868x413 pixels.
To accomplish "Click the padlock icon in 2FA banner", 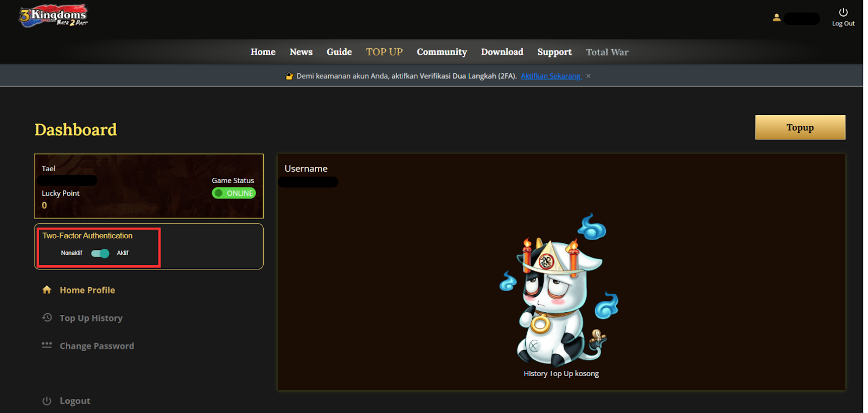I will 290,76.
